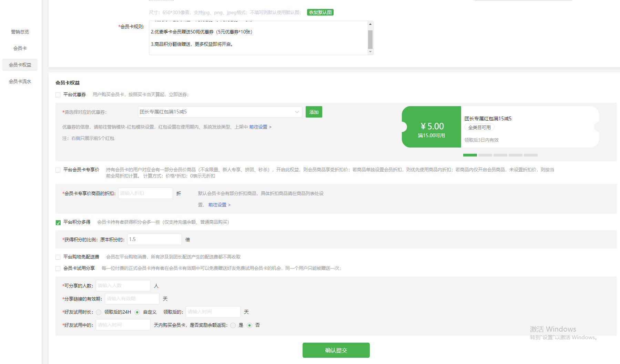The image size is (620, 364).
Task: Select the first carousel indicator under coupon
Action: click(470, 155)
